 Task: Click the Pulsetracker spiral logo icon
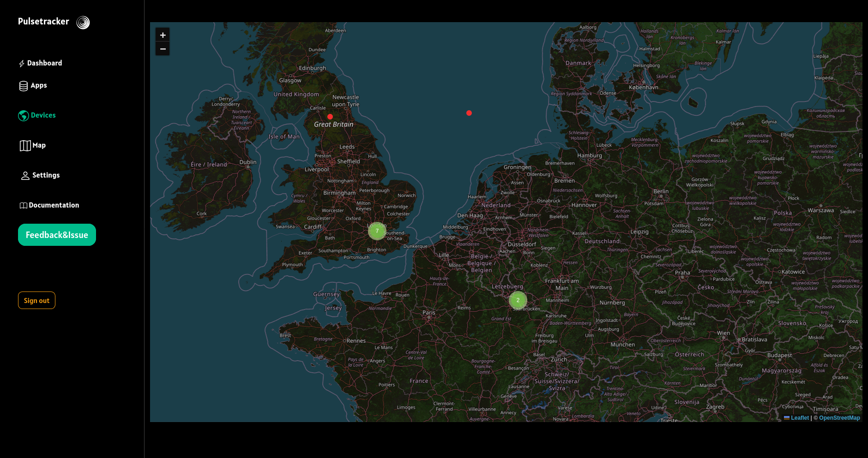[x=83, y=23]
